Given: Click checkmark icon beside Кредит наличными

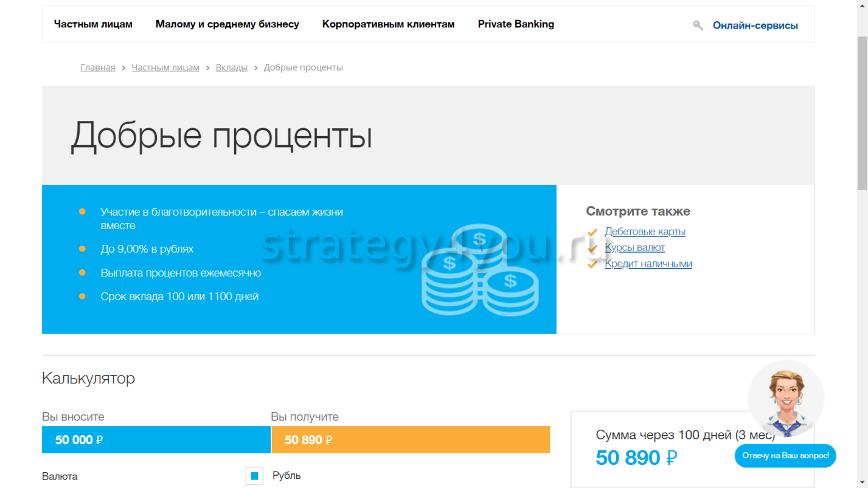Looking at the screenshot, I should tap(592, 264).
